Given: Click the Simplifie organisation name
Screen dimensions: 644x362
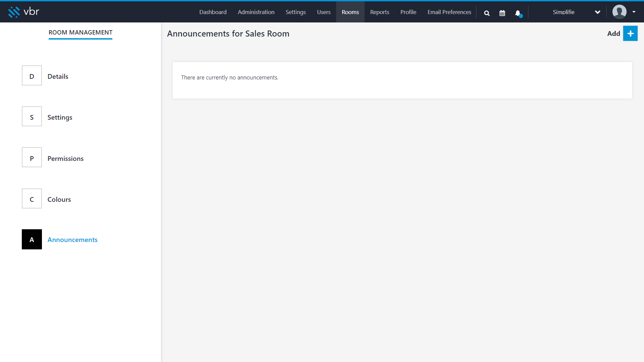Looking at the screenshot, I should (x=563, y=12).
